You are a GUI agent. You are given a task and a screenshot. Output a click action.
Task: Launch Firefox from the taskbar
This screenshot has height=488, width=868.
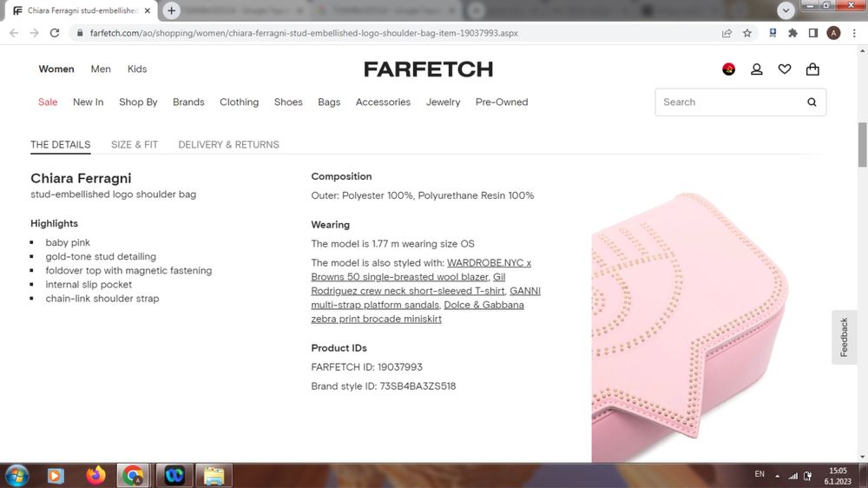(95, 475)
